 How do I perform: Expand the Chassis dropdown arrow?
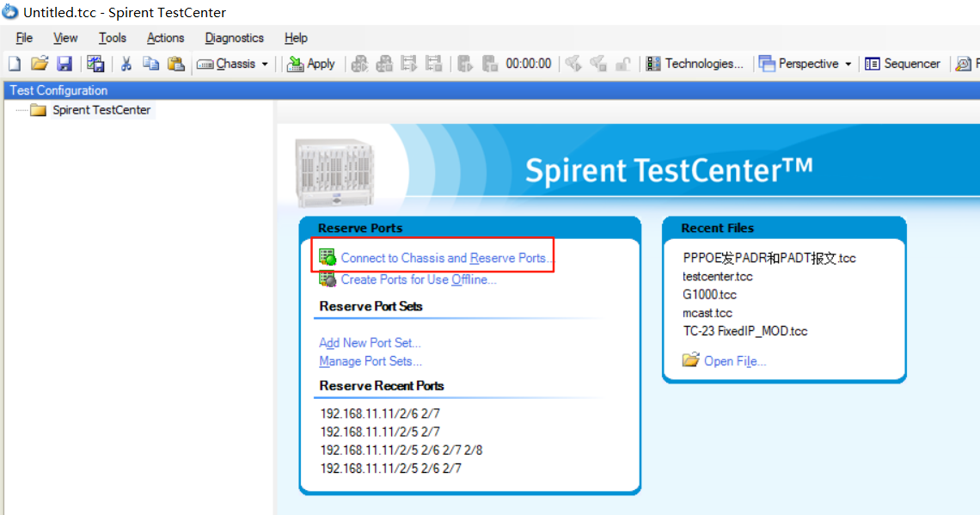(265, 64)
